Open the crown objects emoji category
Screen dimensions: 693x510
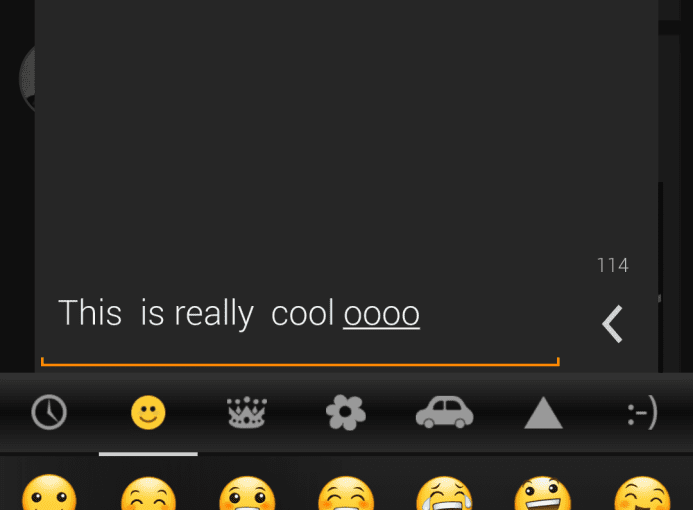pyautogui.click(x=247, y=412)
